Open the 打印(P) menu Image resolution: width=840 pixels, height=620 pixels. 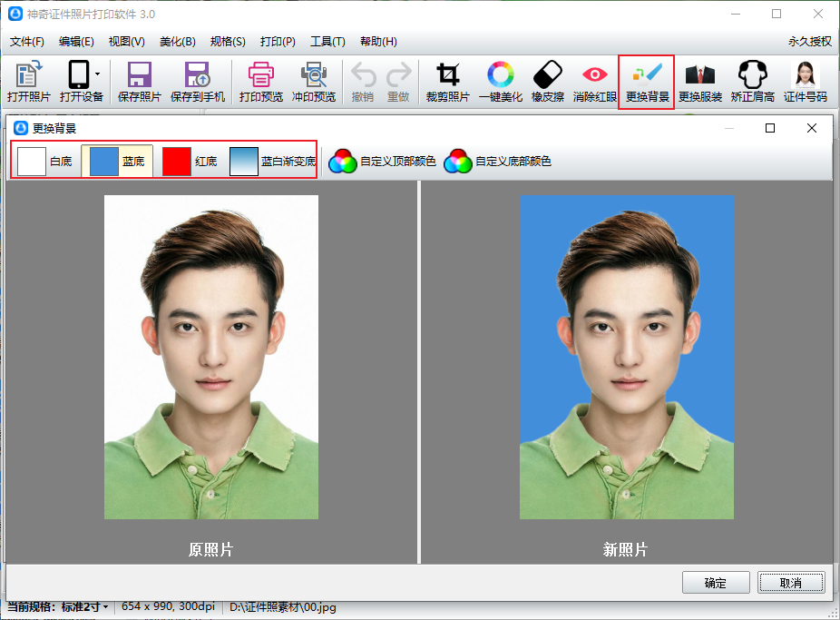tap(278, 41)
